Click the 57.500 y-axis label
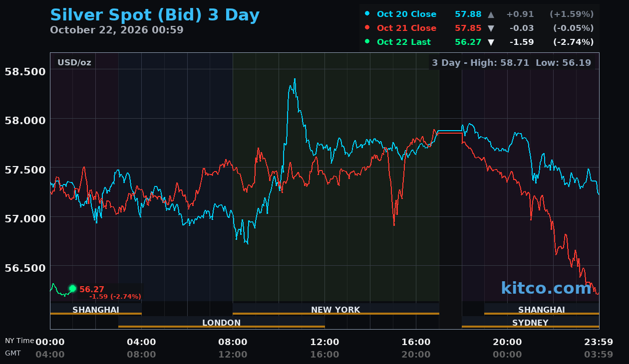Viewport: 629px width, 364px height. (x=25, y=170)
